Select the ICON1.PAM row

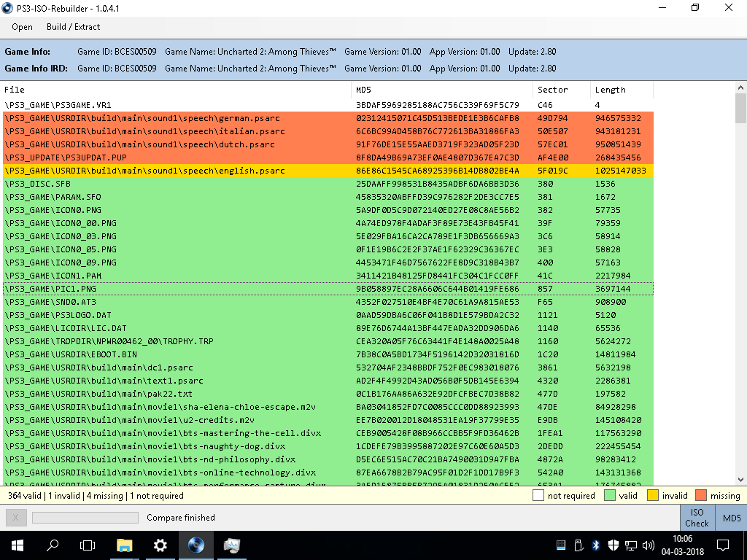click(x=328, y=276)
